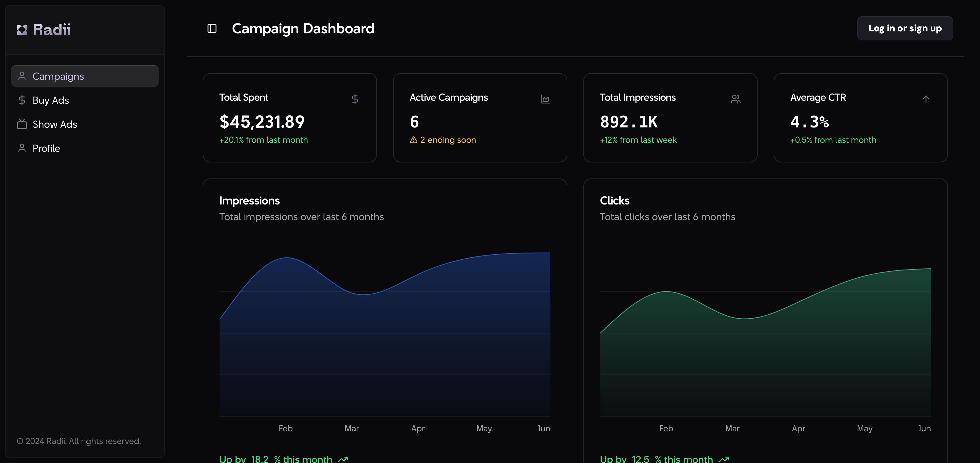Click the 2024 Radii copyright footer text

pyautogui.click(x=79, y=441)
